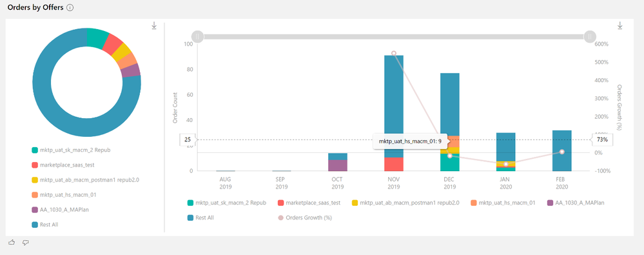This screenshot has height=255, width=644.
Task: Click the FEB 2020 blue bar
Action: click(x=562, y=150)
